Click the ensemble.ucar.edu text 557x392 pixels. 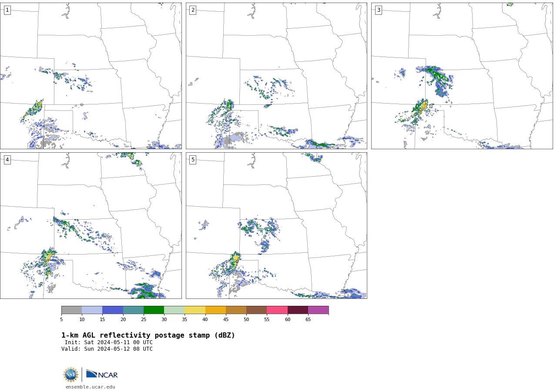click(91, 387)
